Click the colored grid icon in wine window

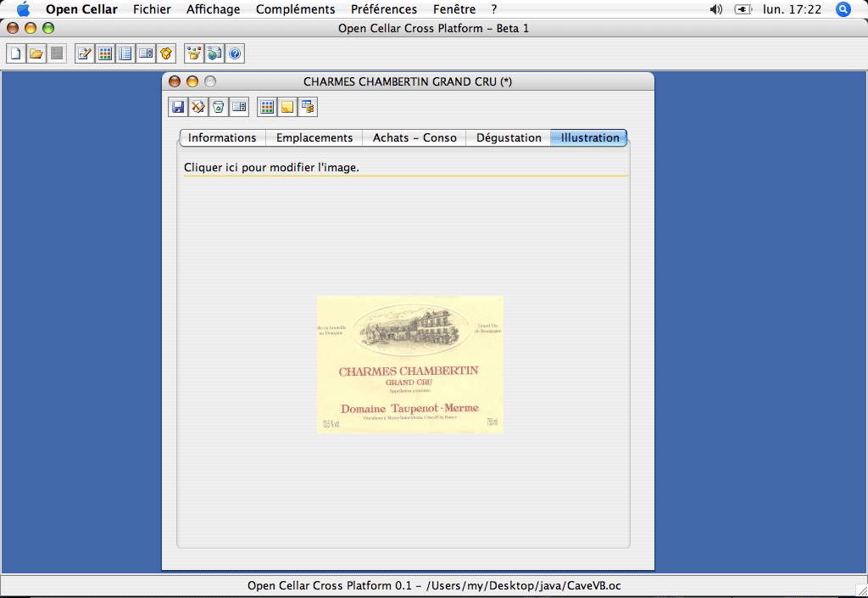(267, 107)
